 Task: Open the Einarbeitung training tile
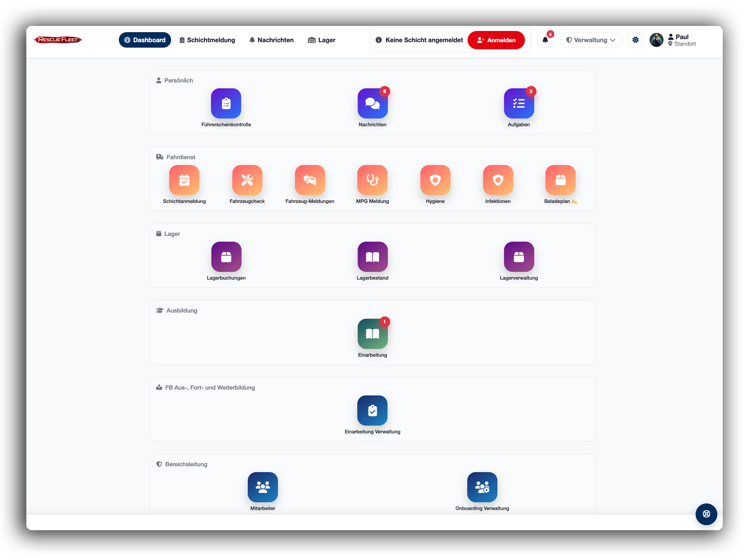(372, 334)
